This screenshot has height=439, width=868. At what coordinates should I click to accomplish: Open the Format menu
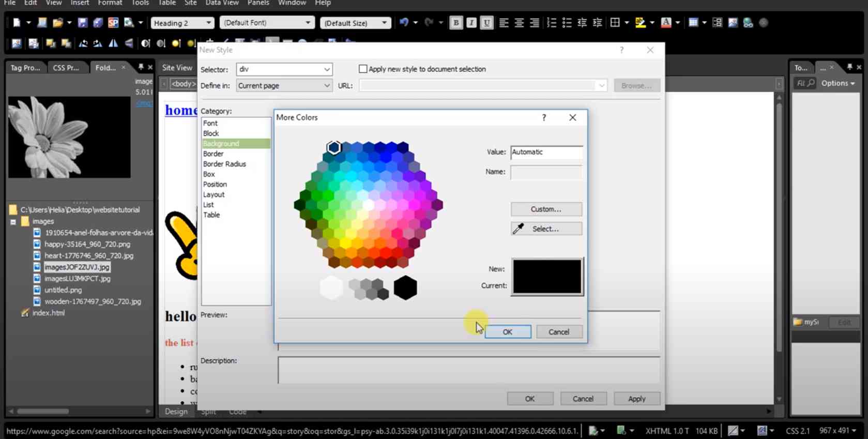pos(110,3)
